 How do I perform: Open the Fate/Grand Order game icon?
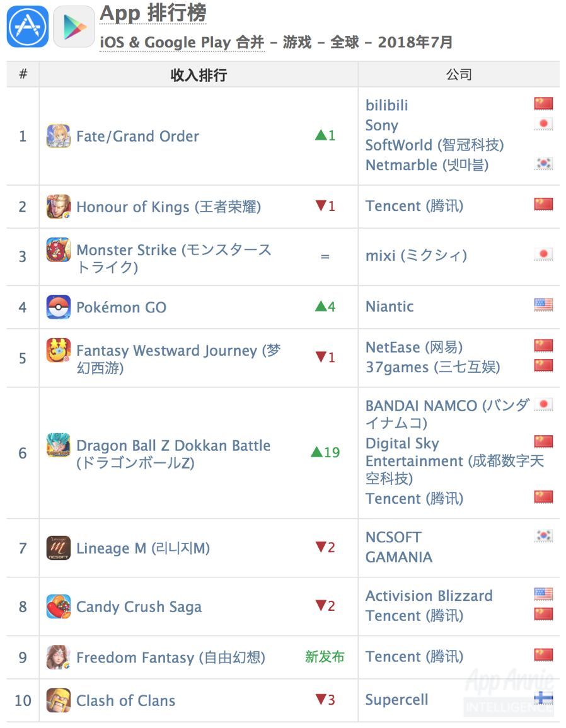(59, 136)
